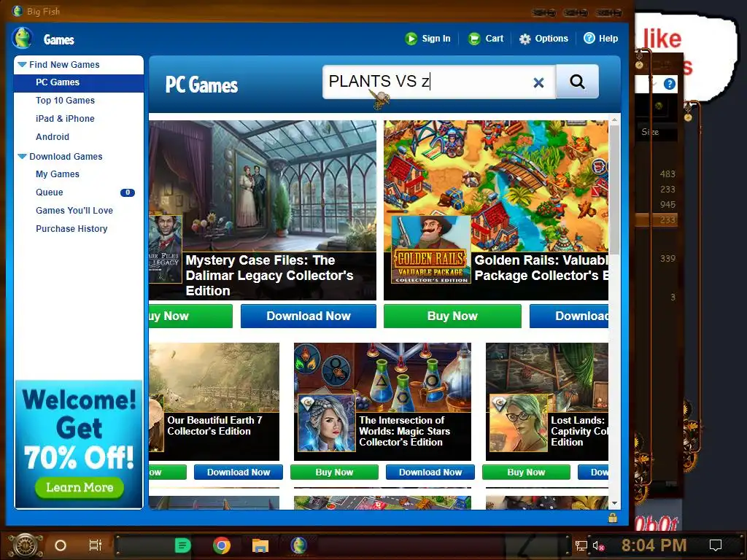Click Big Fish app icon in taskbar

[298, 545]
